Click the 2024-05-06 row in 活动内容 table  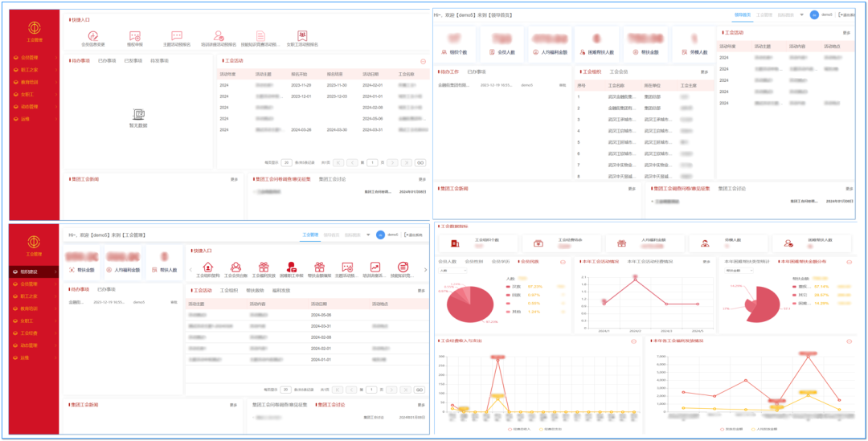[x=307, y=314]
